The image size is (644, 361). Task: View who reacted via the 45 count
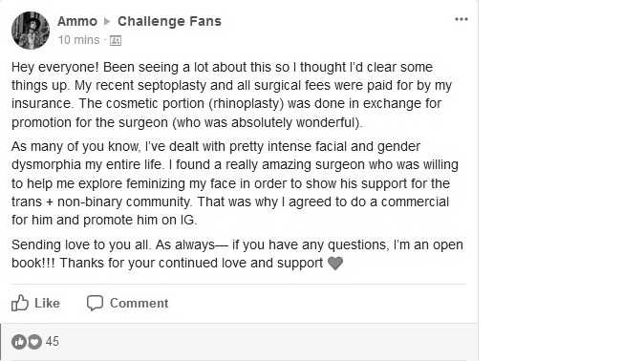[x=53, y=341]
